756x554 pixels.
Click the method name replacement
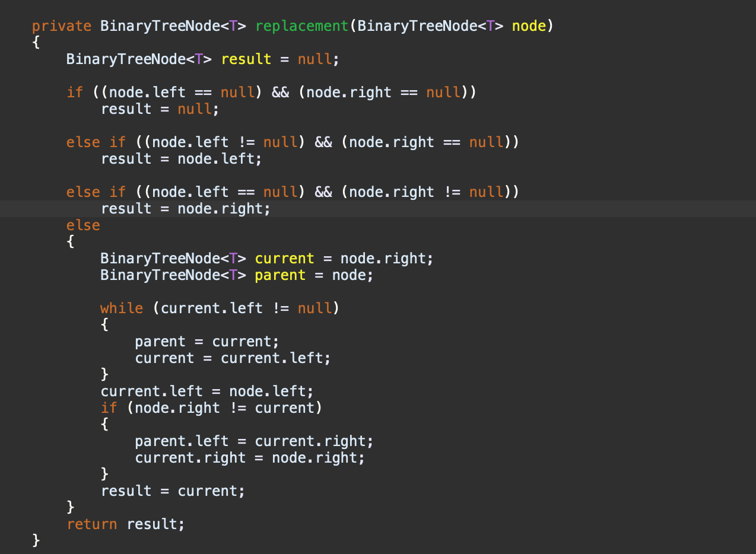[301, 26]
